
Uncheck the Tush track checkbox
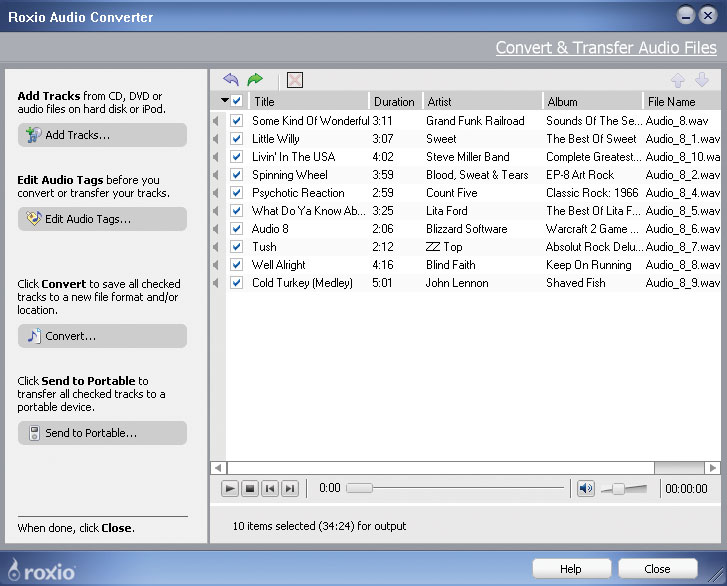pyautogui.click(x=236, y=247)
